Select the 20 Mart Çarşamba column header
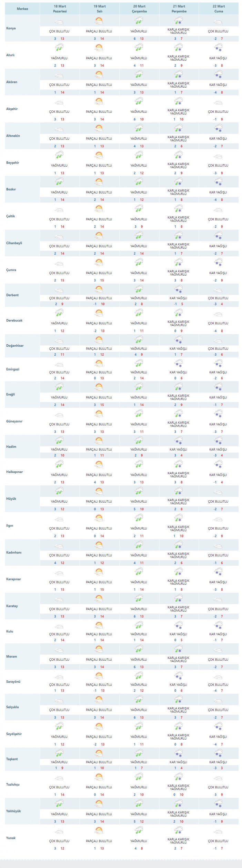 [139, 9]
